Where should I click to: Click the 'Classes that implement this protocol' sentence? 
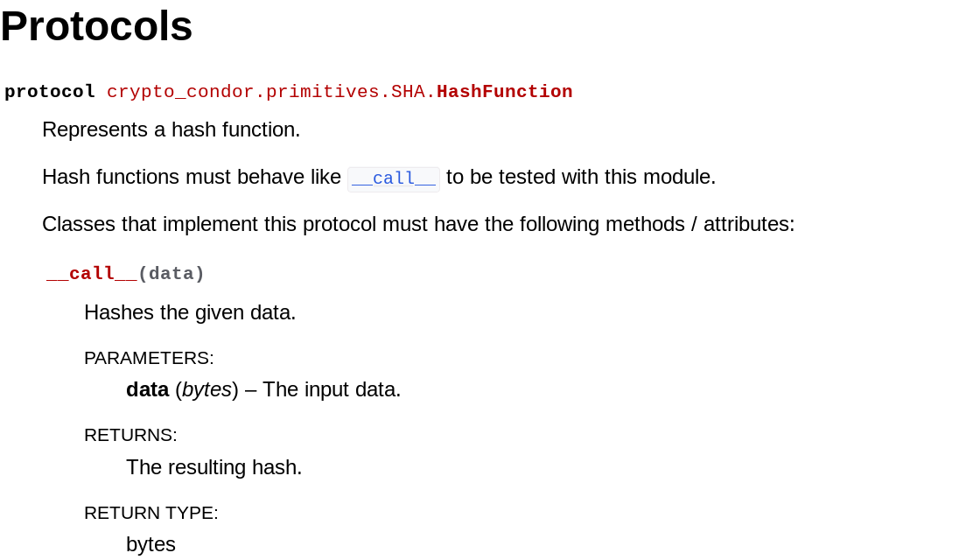418,224
